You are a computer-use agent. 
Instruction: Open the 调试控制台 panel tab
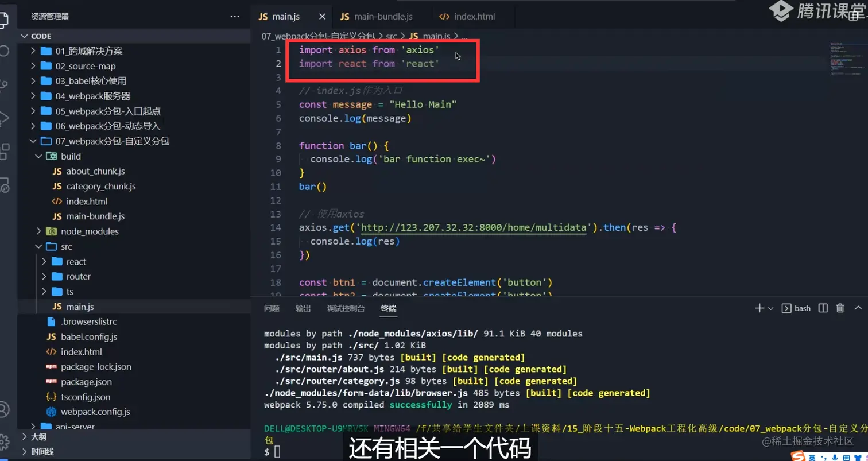(x=346, y=308)
